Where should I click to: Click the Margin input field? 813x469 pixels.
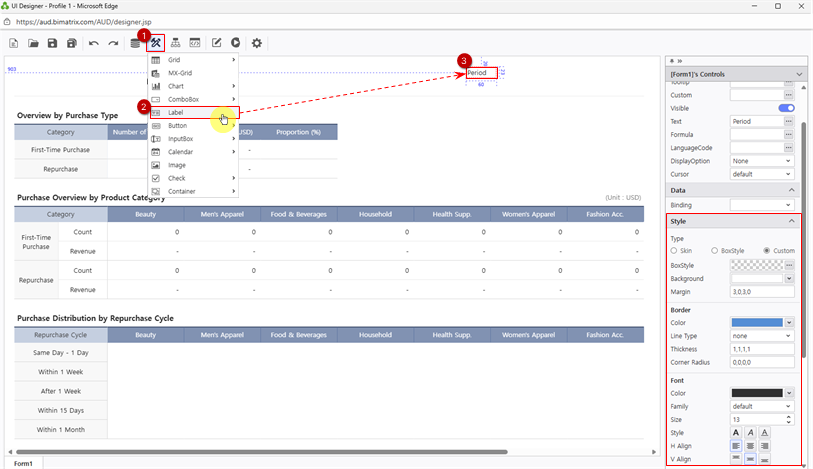(x=762, y=291)
